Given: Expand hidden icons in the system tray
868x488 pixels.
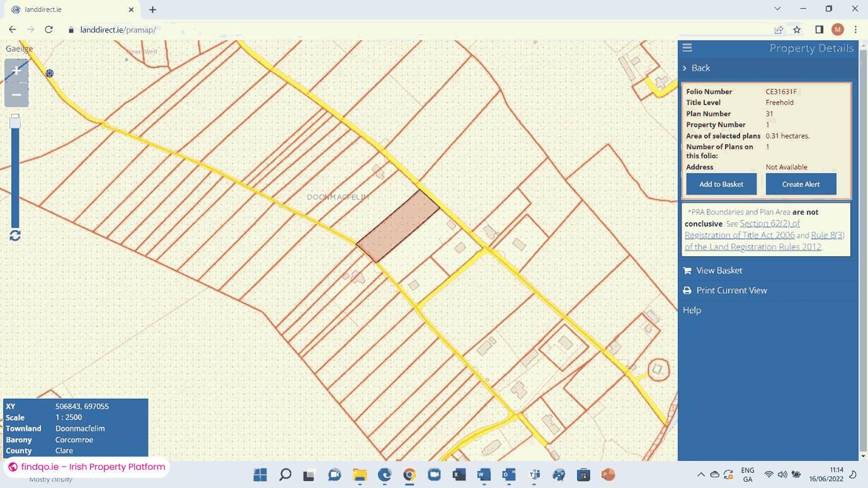Looking at the screenshot, I should (x=701, y=475).
